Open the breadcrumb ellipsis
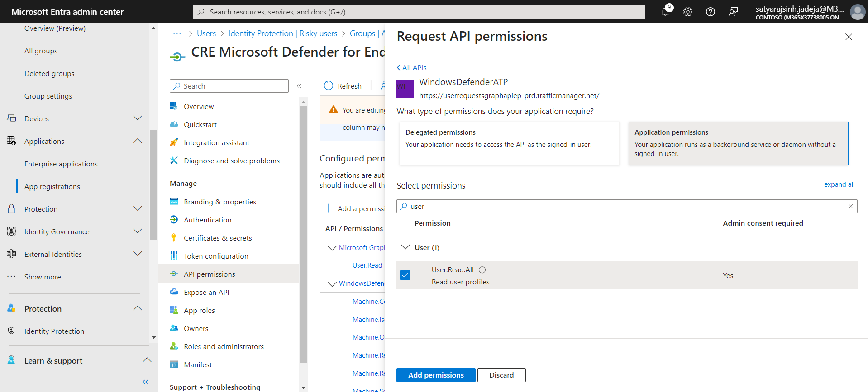 [x=177, y=33]
